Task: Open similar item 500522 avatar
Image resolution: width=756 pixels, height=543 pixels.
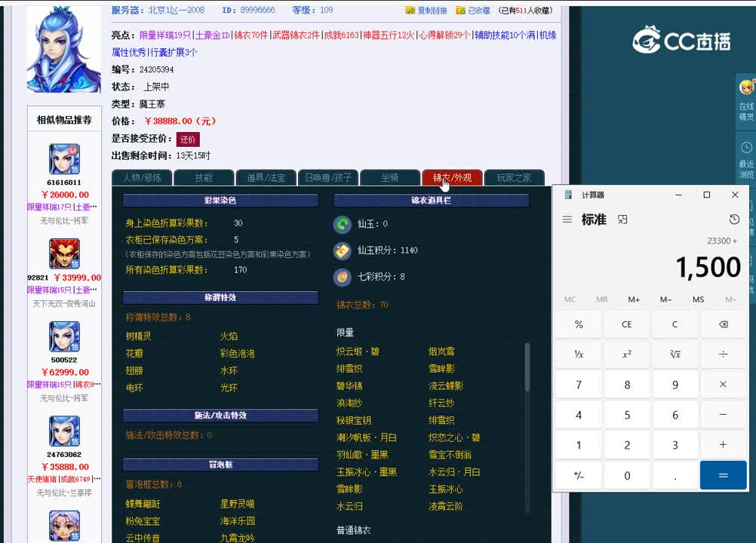Action: [x=64, y=337]
